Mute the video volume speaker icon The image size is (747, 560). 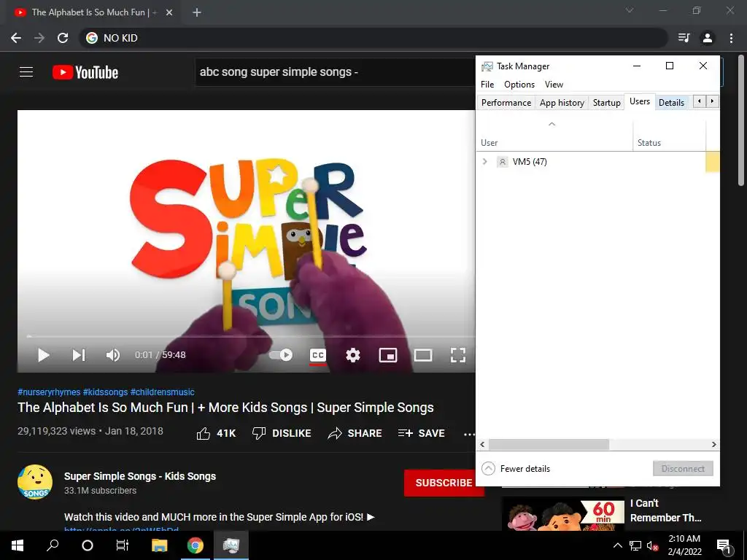point(113,355)
